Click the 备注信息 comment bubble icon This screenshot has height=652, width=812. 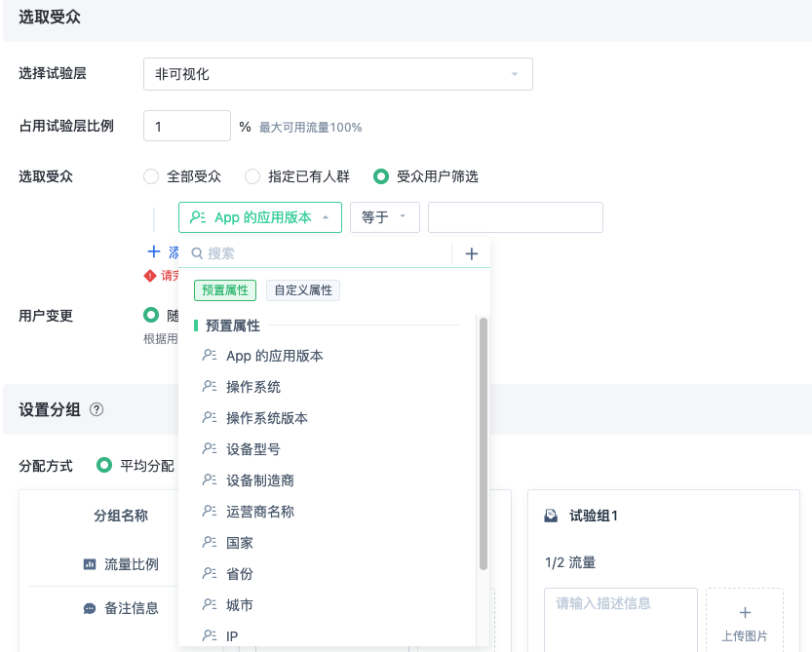point(90,608)
